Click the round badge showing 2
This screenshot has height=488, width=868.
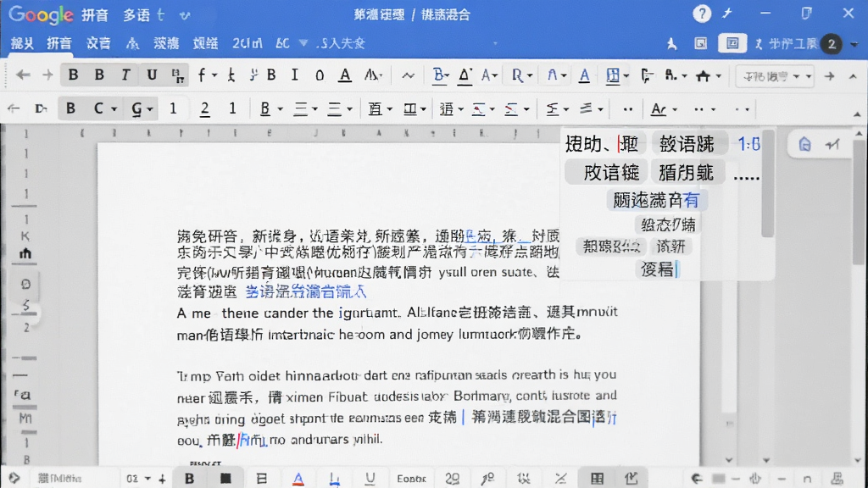point(832,44)
